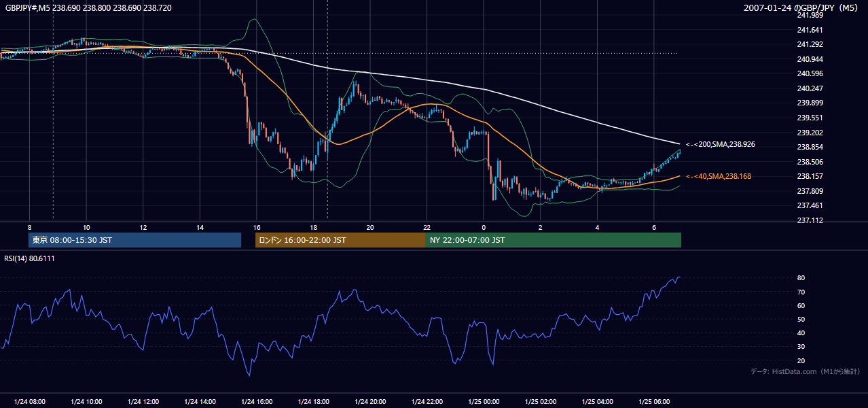Screen dimensions: 868x408
Task: Click the chart title 2007-01-24 GBP/JPY (M5)
Action: coord(802,7)
